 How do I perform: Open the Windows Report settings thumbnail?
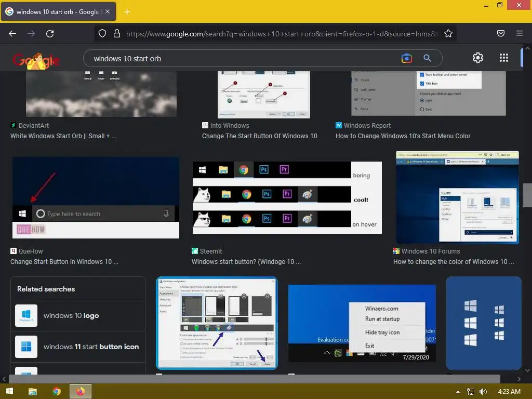click(x=429, y=94)
